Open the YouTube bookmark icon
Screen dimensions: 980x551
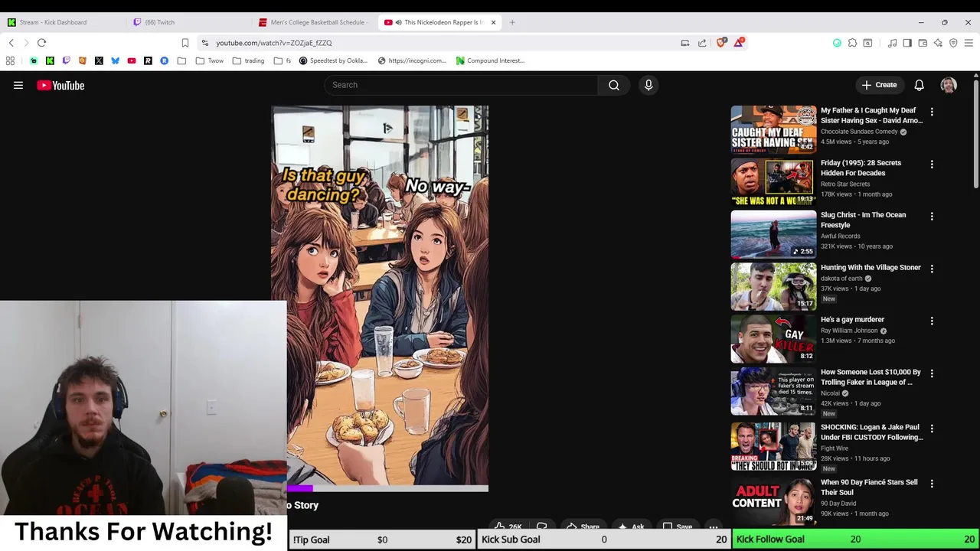click(x=132, y=60)
